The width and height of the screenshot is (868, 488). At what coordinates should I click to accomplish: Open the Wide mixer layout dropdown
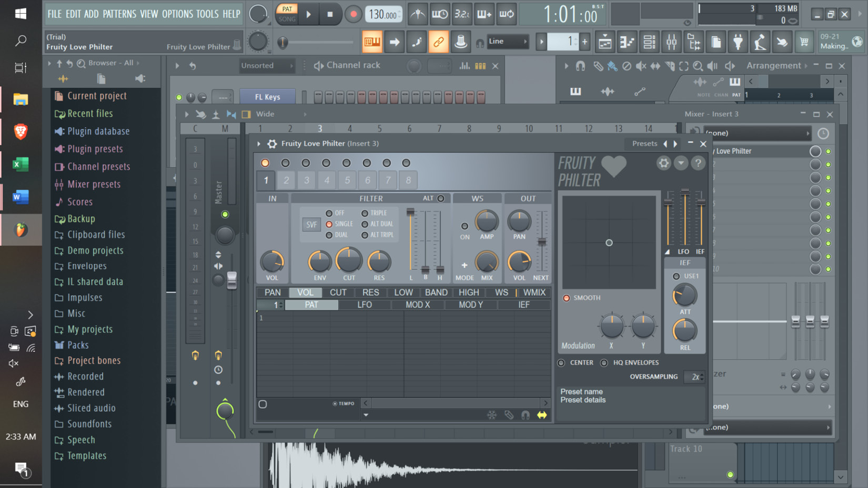tap(281, 114)
